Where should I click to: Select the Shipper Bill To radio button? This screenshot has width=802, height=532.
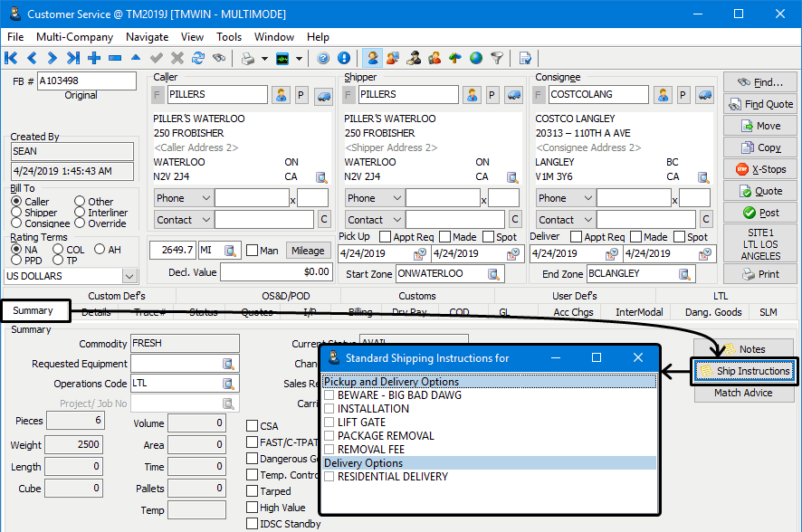pos(16,213)
